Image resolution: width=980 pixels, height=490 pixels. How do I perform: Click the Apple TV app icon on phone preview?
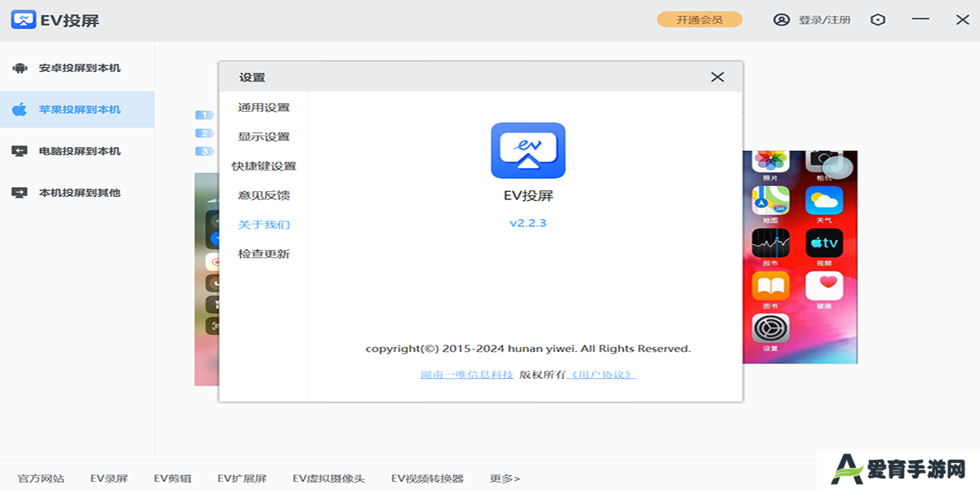(x=824, y=243)
